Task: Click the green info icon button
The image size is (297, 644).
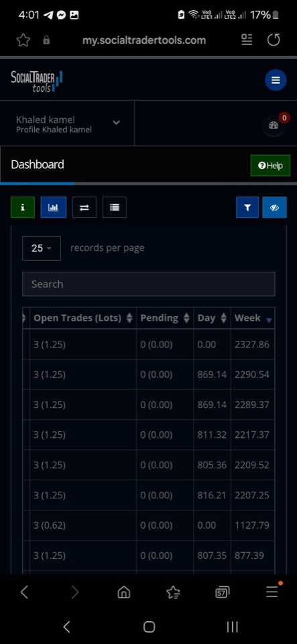Action: click(x=23, y=207)
